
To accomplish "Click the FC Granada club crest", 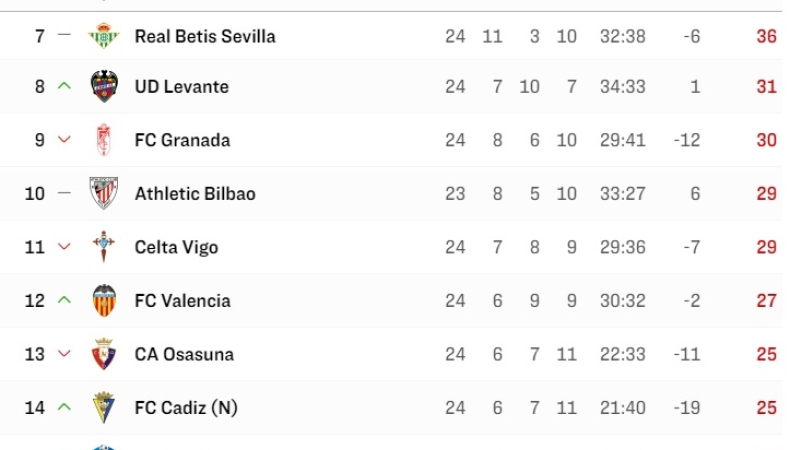I will pos(104,140).
